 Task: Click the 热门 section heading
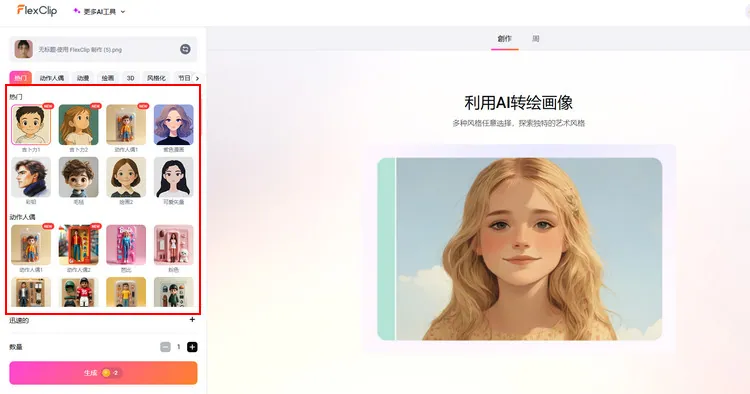point(16,97)
